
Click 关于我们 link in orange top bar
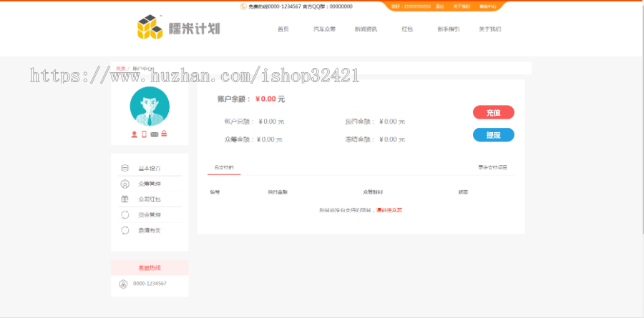click(462, 6)
